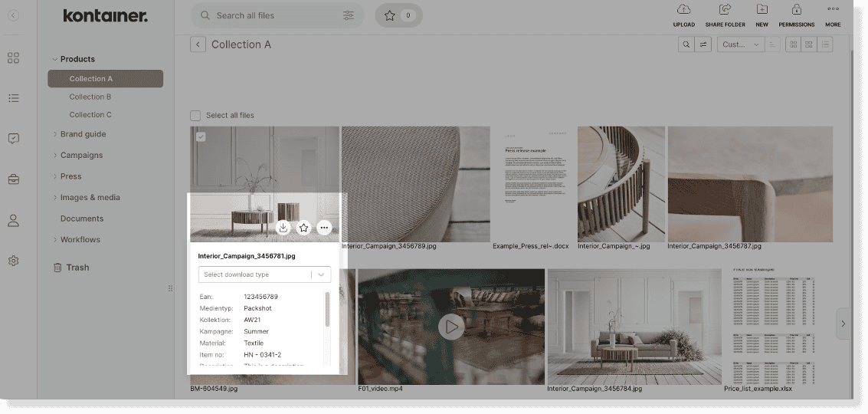
Task: Open more options on Interior_Campaign_3456781.jpg
Action: point(324,227)
